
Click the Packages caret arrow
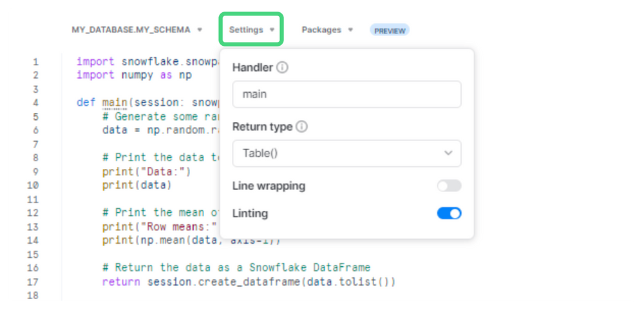coord(350,30)
